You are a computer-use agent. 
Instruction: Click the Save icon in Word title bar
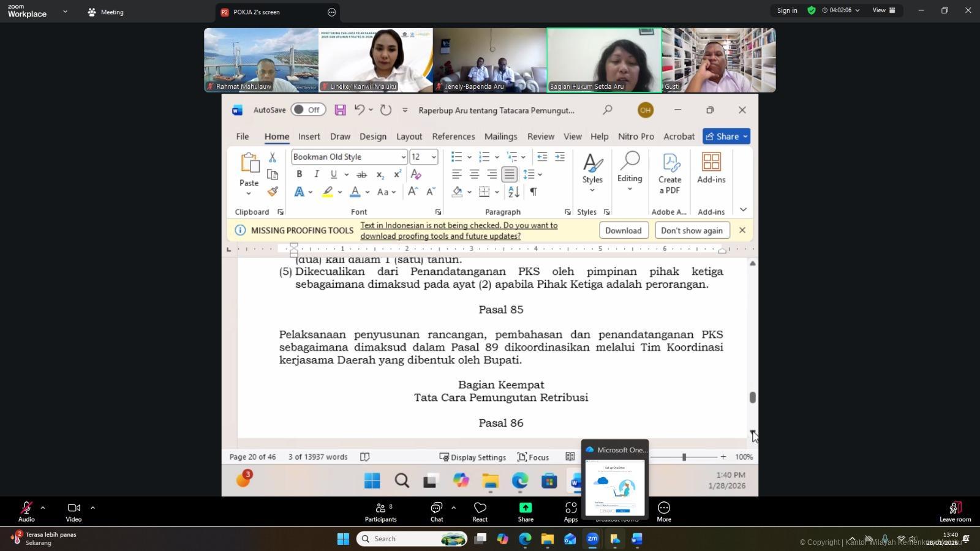[x=340, y=110]
